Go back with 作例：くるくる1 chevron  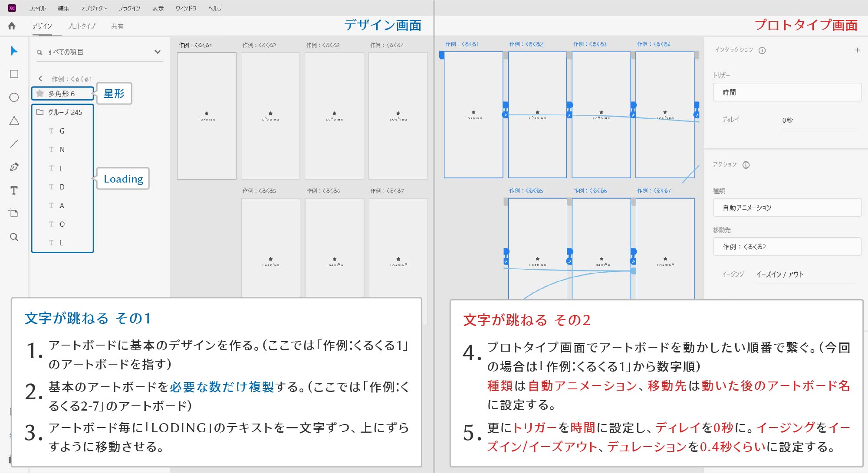pyautogui.click(x=40, y=79)
